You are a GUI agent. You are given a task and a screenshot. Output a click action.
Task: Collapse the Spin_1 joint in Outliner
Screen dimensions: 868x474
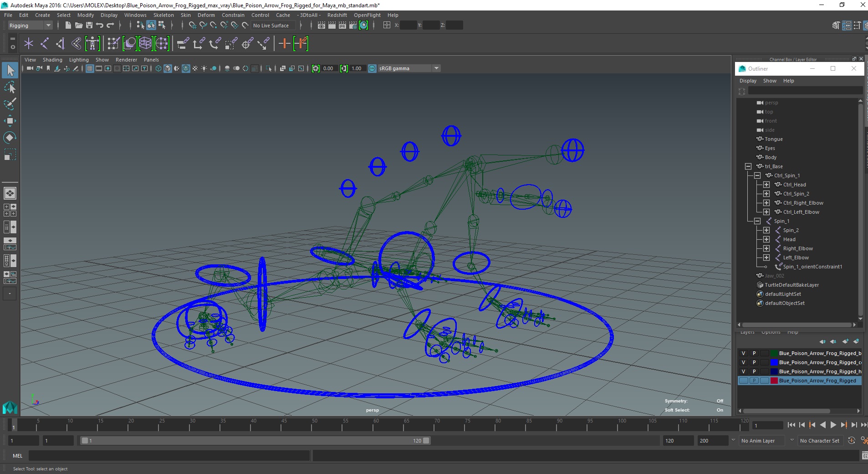pos(757,221)
